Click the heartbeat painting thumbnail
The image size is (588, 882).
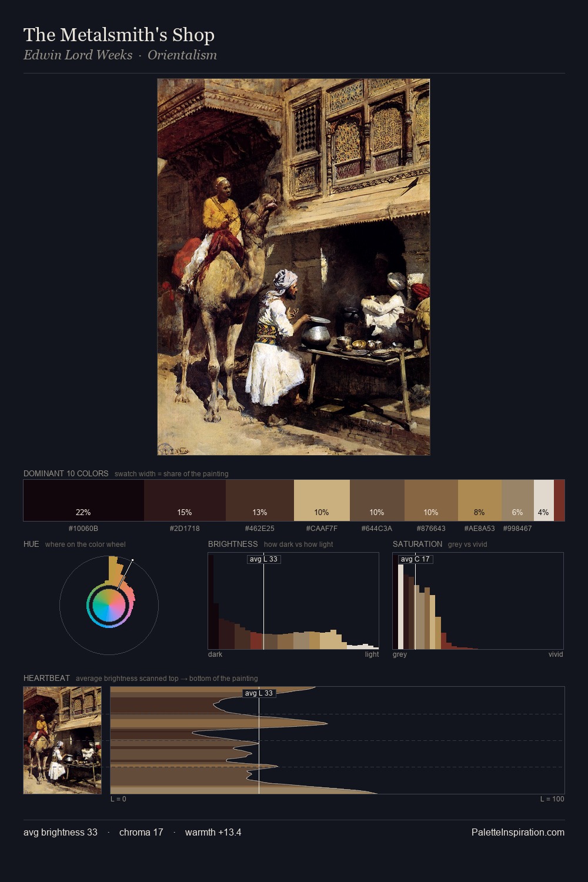pos(62,740)
